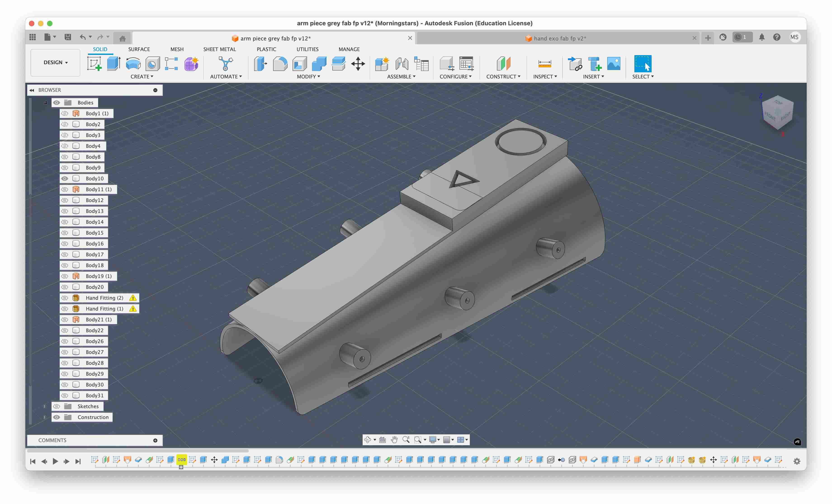
Task: Switch to the PLASTIC tab
Action: pos(266,49)
